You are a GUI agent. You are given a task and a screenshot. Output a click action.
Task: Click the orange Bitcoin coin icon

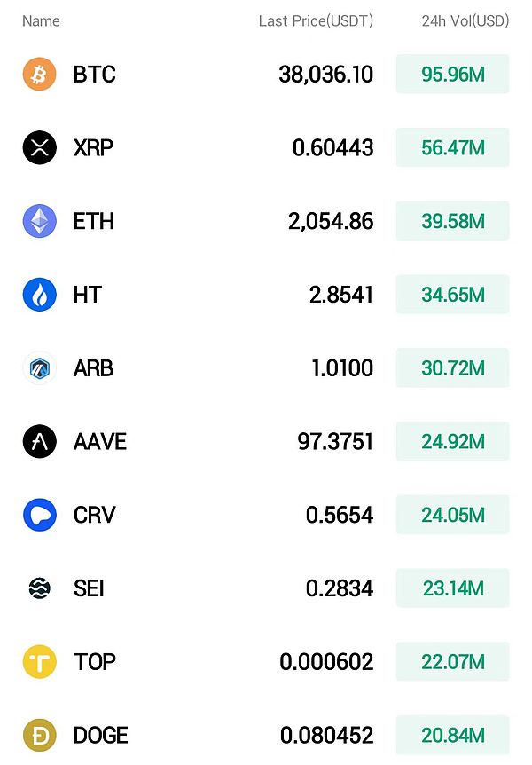[39, 75]
